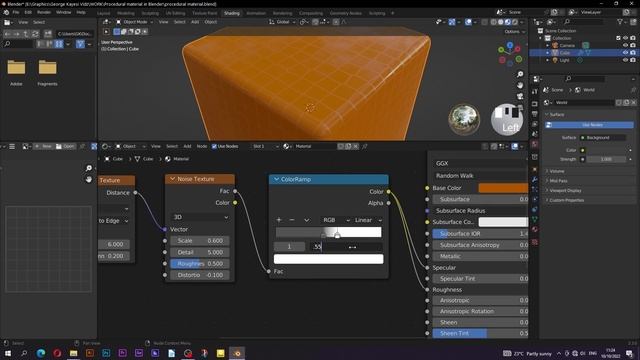Click the select box tool icon in viewport
This screenshot has height=360, width=640.
[x=117, y=31]
